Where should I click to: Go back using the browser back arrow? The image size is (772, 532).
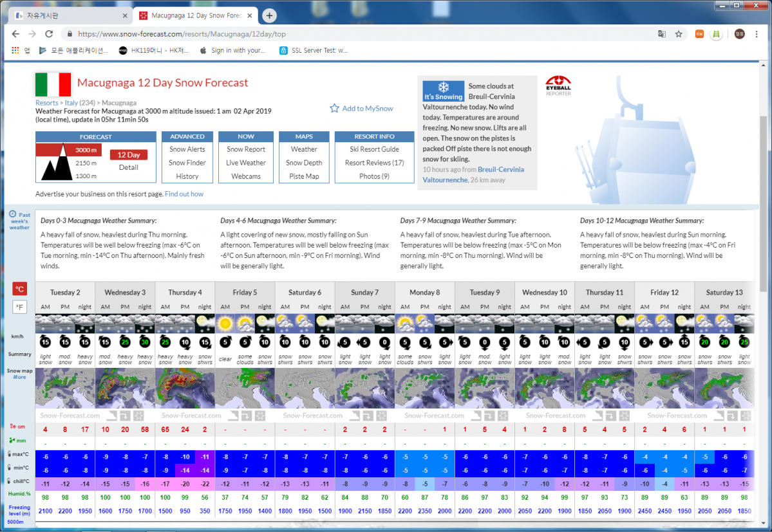coord(15,34)
